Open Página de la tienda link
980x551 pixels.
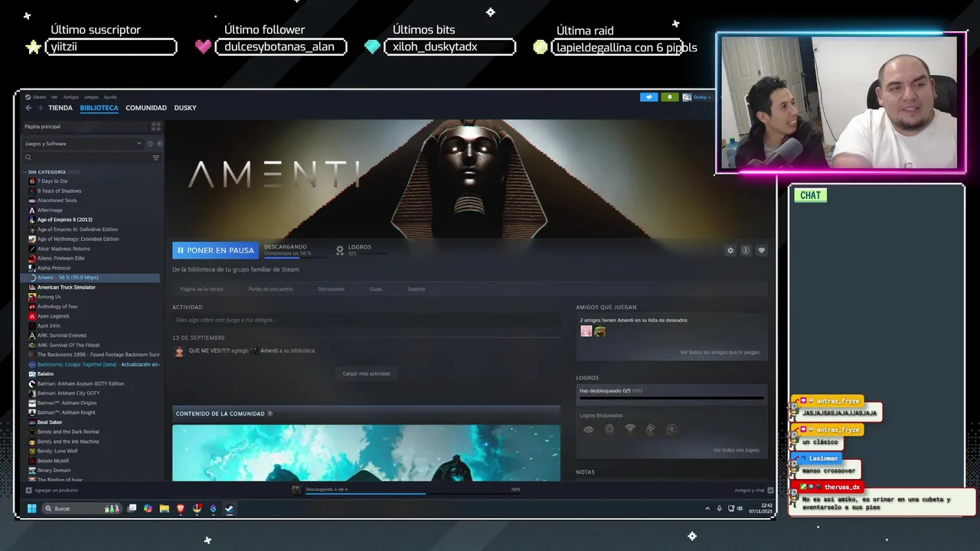click(202, 289)
